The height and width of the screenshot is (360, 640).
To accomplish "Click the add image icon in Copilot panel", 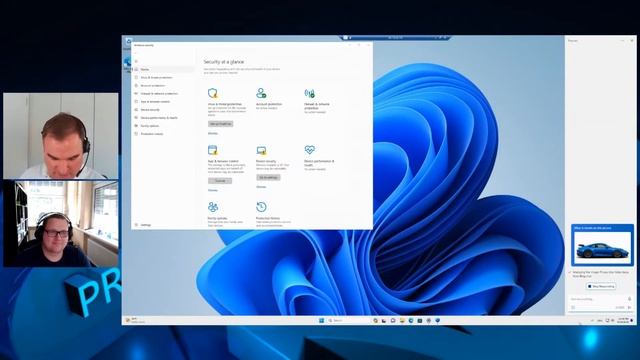I will click(x=573, y=307).
